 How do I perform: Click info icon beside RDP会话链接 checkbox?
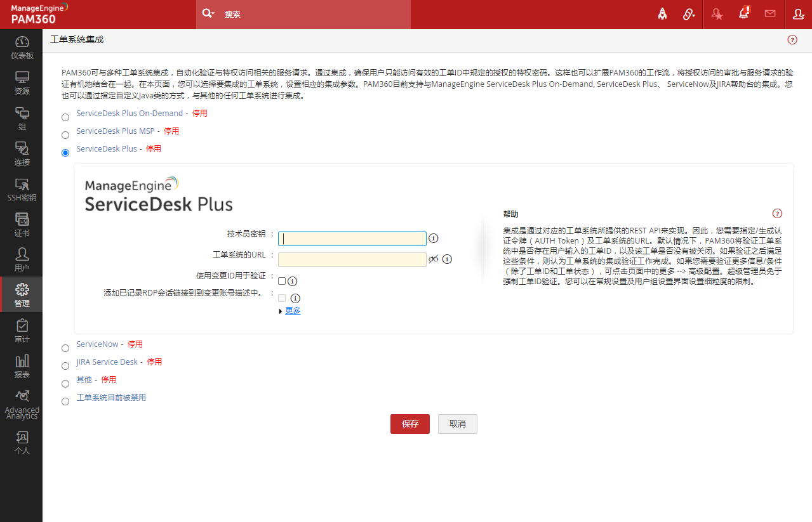click(295, 298)
